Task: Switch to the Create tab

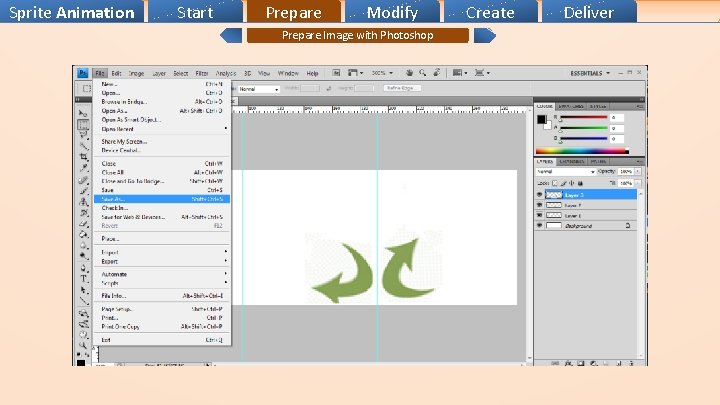Action: tap(490, 12)
